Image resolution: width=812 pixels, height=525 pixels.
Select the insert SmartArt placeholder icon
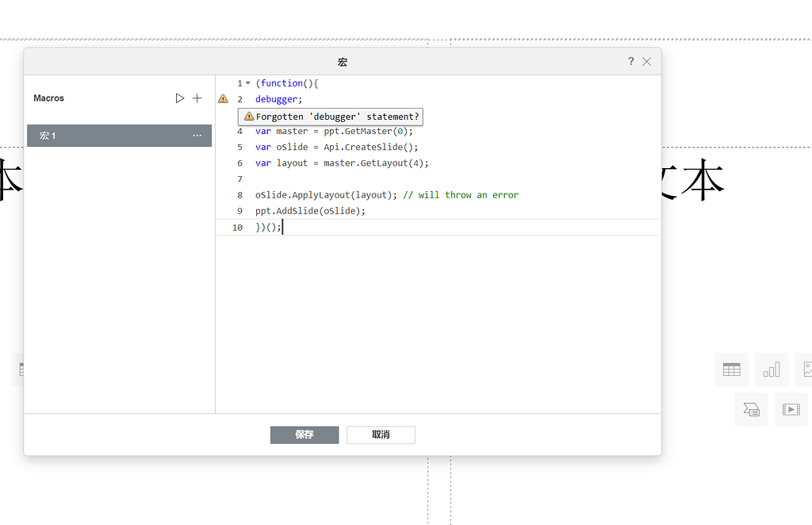point(751,409)
